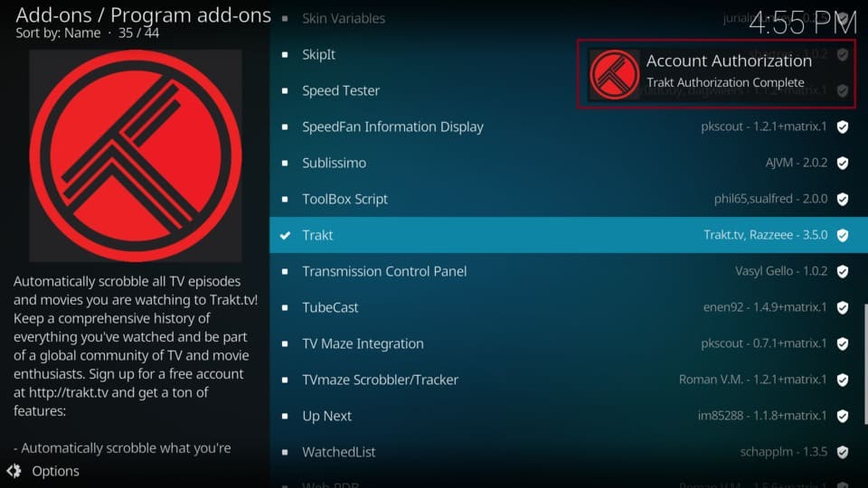The width and height of the screenshot is (868, 488).
Task: Select the SkipIt add-on
Action: 569,54
